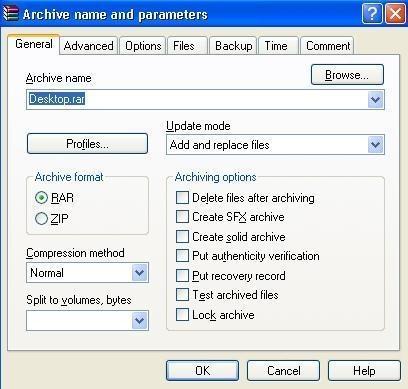The image size is (408, 389).
Task: Enable Test archived files
Action: click(182, 295)
